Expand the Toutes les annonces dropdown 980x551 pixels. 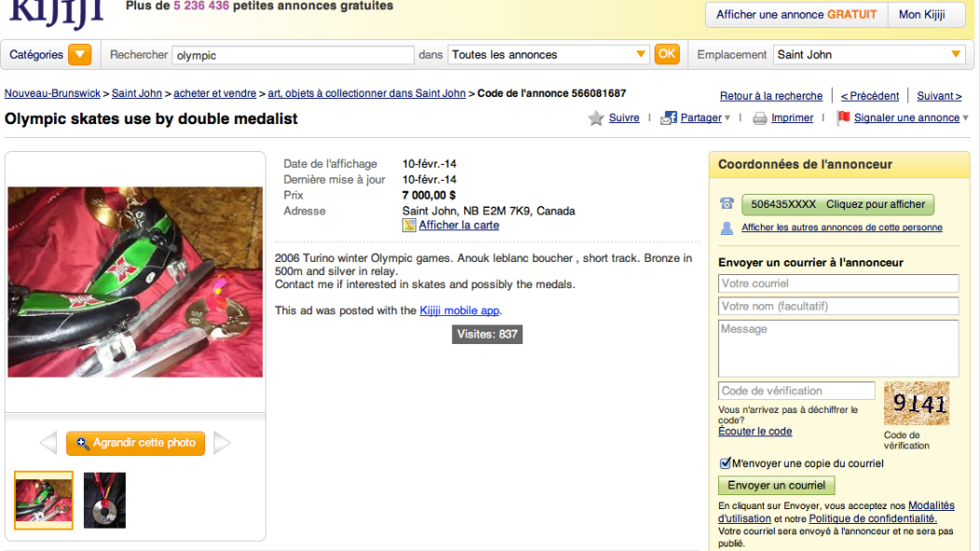(641, 54)
